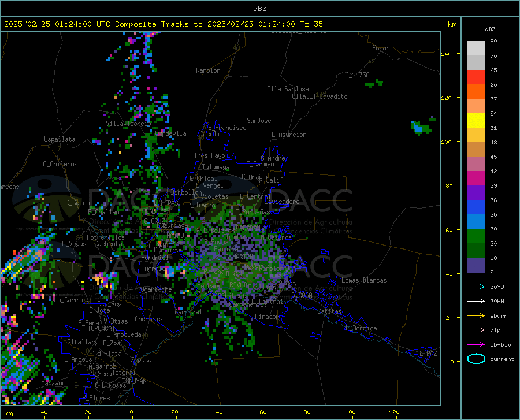This screenshot has width=520, height=420.
Task: Click the L_Asuncion label
Action: click(289, 135)
